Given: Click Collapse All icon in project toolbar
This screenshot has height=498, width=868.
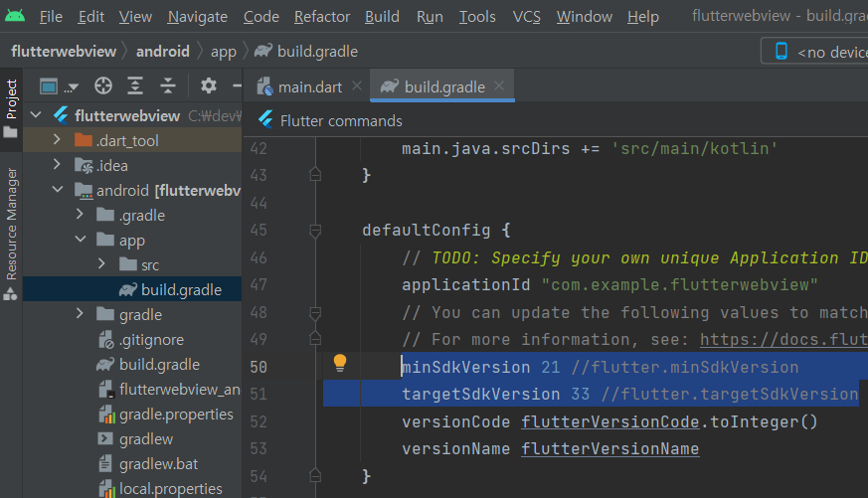Looking at the screenshot, I should click(168, 85).
